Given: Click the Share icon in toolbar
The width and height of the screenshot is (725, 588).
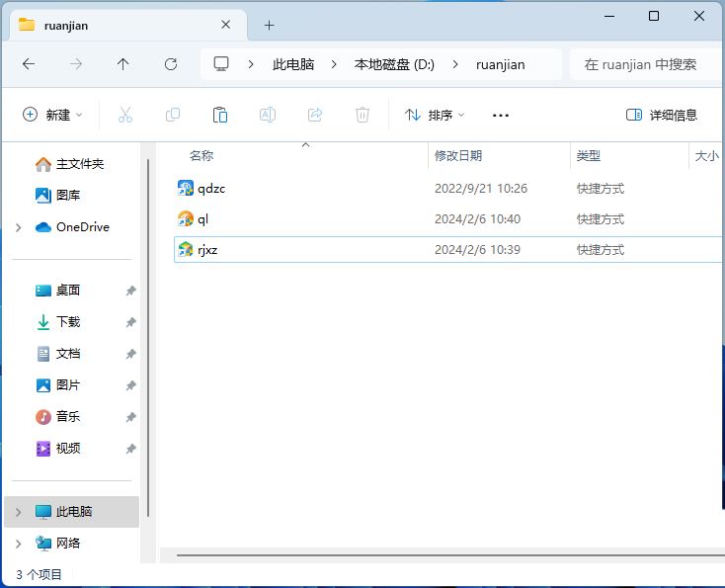Looking at the screenshot, I should click(315, 115).
